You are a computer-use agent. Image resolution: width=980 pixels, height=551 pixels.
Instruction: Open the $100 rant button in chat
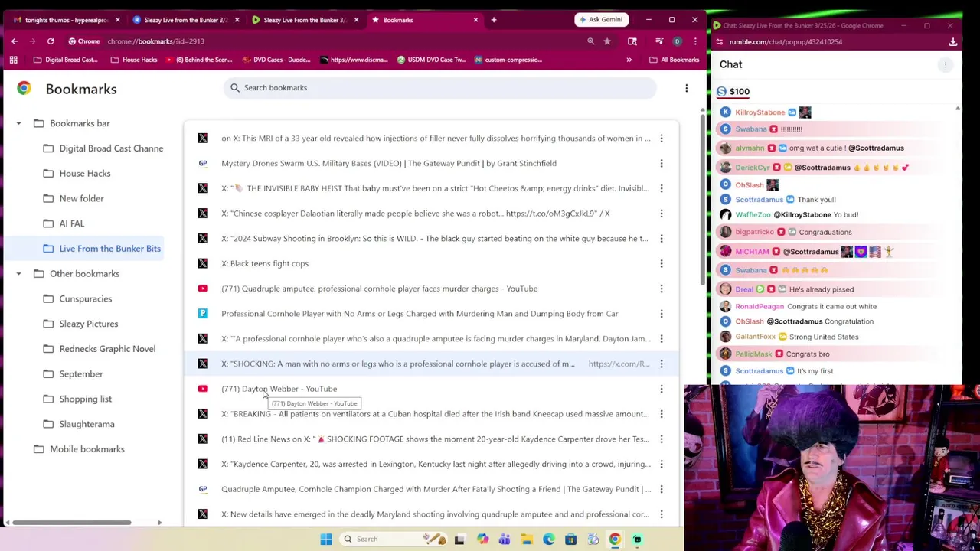coord(733,92)
